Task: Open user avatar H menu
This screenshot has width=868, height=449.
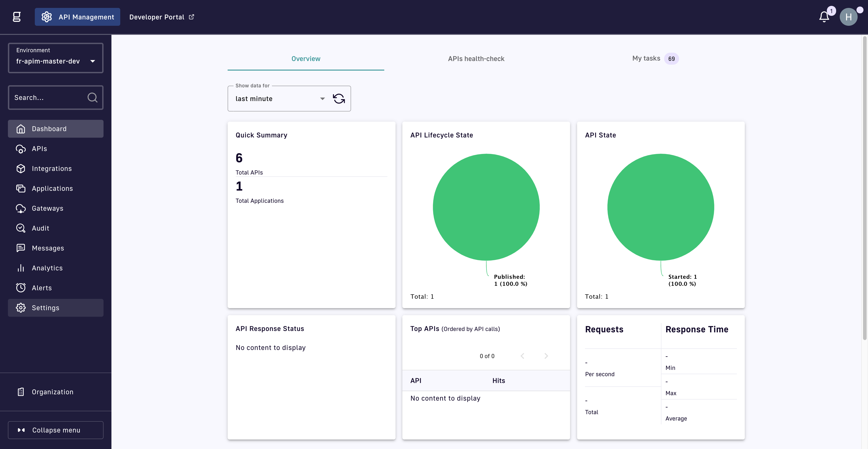Action: (849, 17)
